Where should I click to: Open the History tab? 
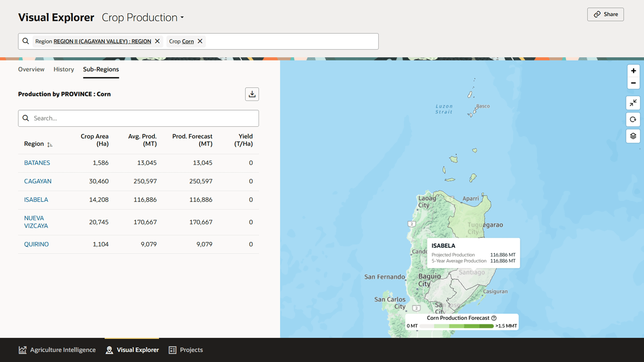click(x=63, y=69)
